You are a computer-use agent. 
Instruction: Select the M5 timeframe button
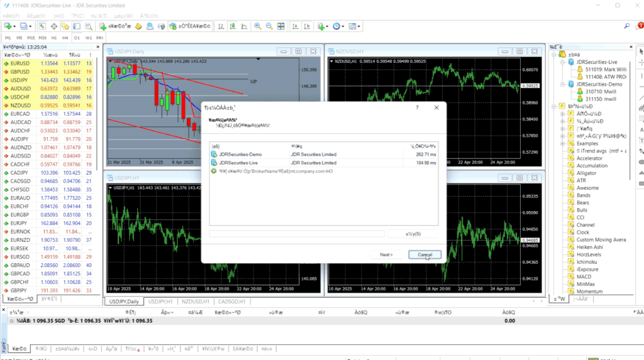coord(19,38)
